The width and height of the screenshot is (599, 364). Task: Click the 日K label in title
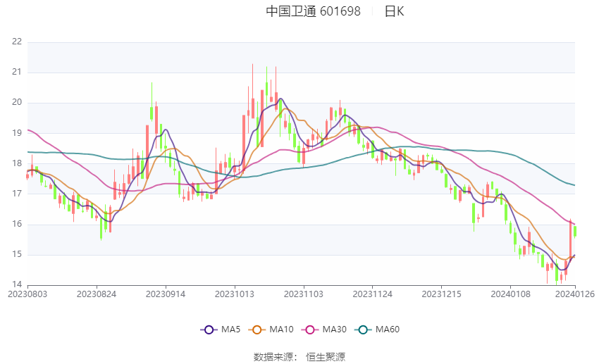pyautogui.click(x=394, y=11)
